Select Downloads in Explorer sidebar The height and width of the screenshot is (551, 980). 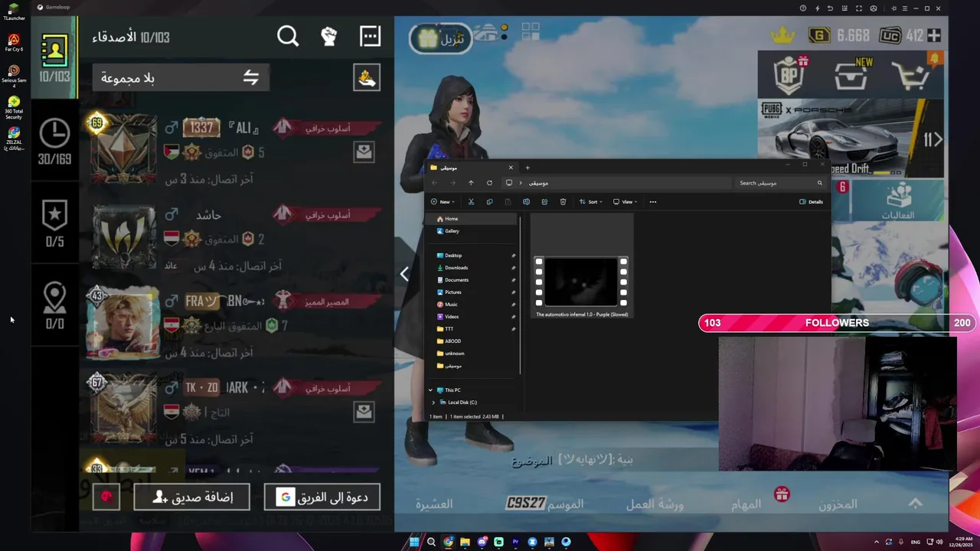tap(456, 268)
